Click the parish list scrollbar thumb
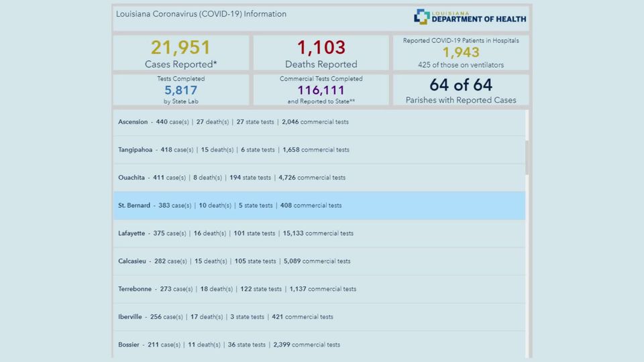Viewport: 644px width, 362px height. pos(527,158)
